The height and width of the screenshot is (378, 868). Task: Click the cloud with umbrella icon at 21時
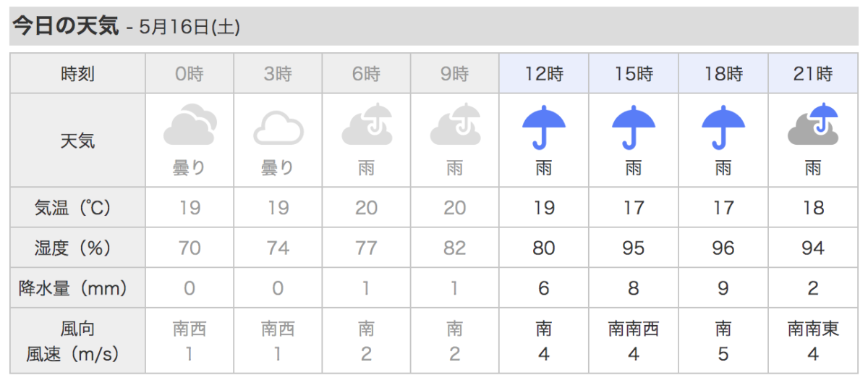click(813, 125)
